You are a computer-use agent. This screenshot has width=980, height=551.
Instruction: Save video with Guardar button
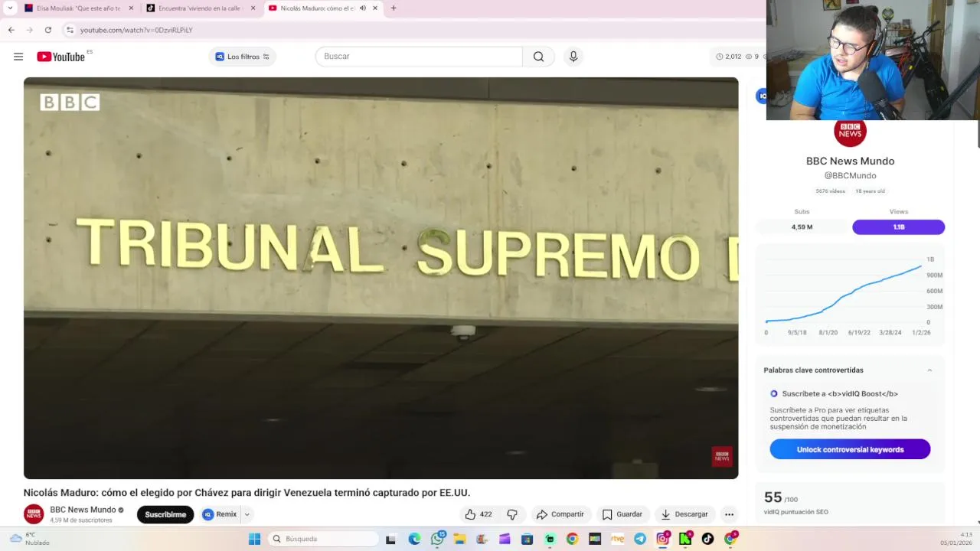pos(622,514)
